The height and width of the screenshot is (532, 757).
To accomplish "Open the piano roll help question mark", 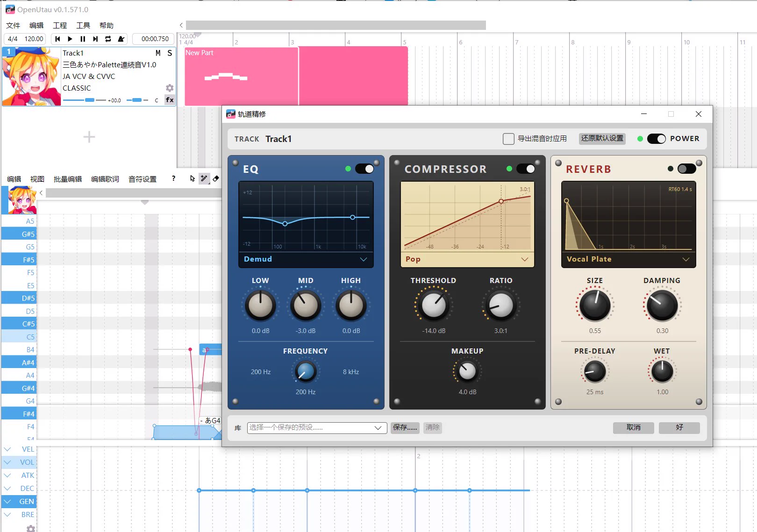I will tap(173, 178).
